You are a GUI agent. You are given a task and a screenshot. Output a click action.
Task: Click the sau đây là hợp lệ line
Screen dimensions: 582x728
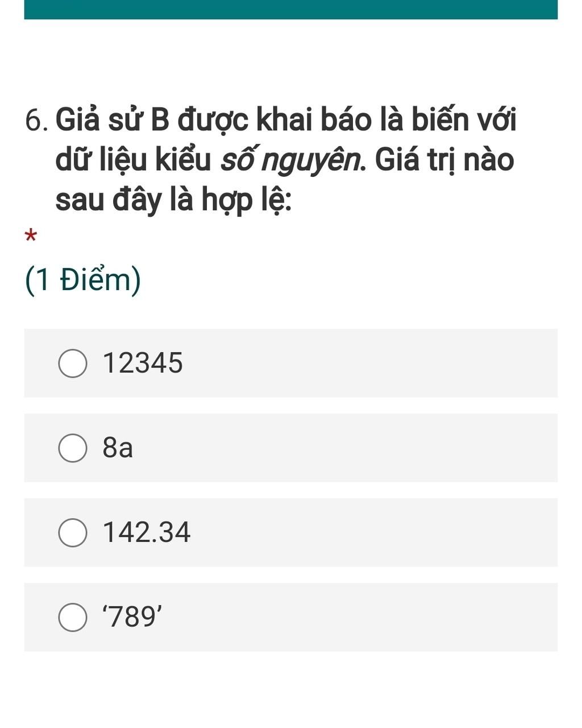tap(173, 200)
